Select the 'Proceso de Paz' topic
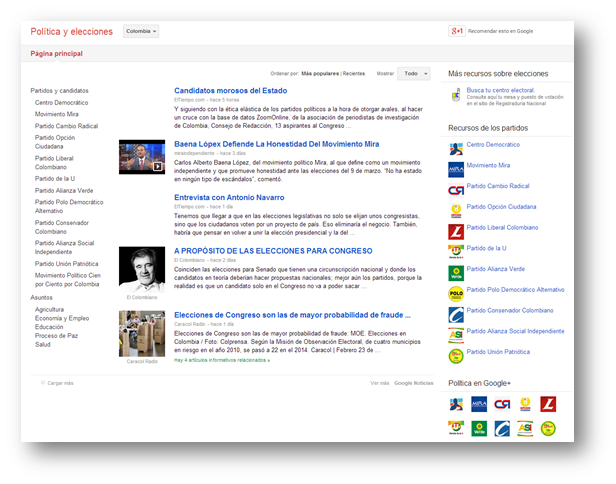 coord(58,335)
